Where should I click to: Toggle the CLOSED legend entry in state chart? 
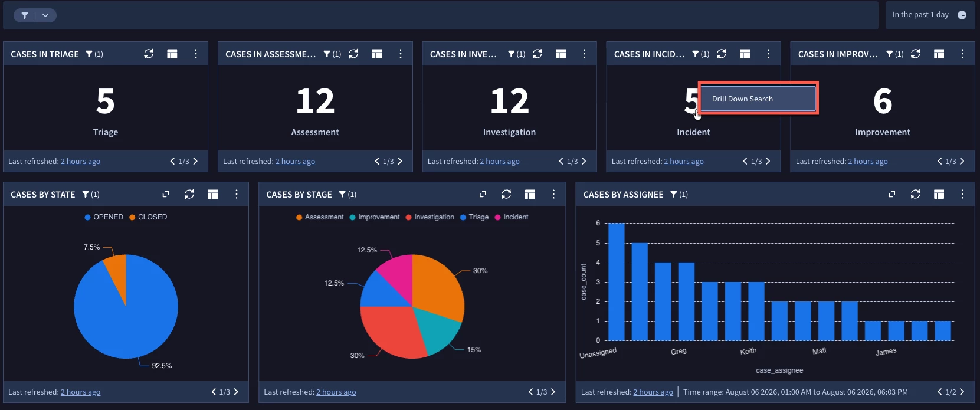tap(148, 217)
